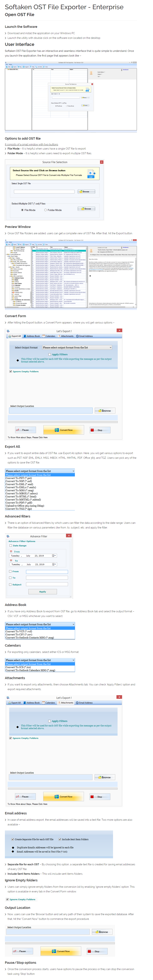Click the Pause icon in the Attachments section window
This screenshot has height=980, width=153.
18,797
